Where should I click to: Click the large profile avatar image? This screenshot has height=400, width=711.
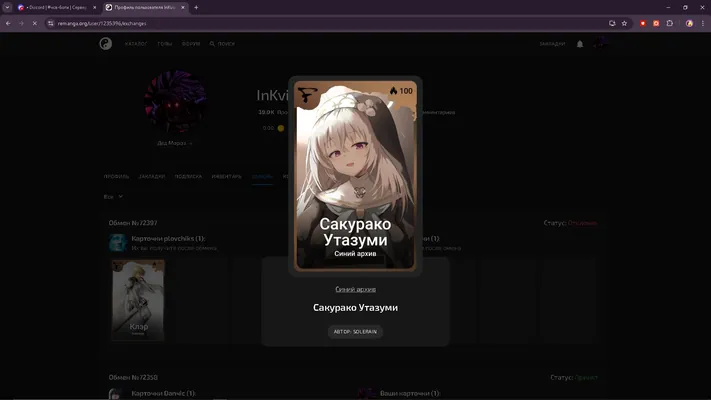click(176, 101)
